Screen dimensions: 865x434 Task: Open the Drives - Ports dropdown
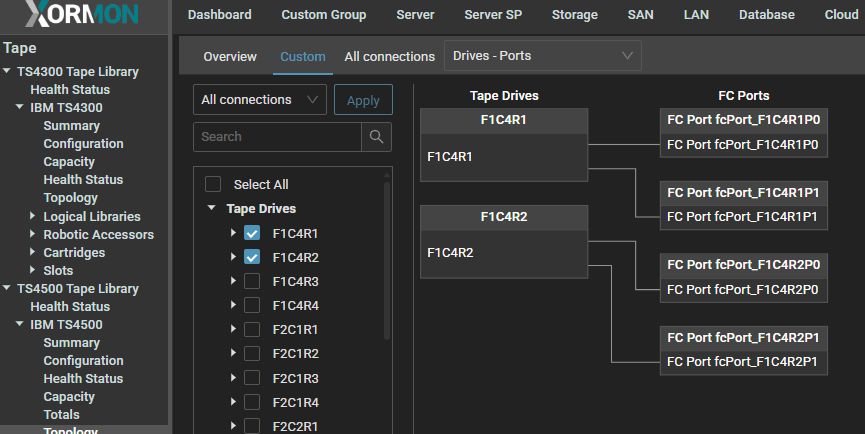pos(542,56)
